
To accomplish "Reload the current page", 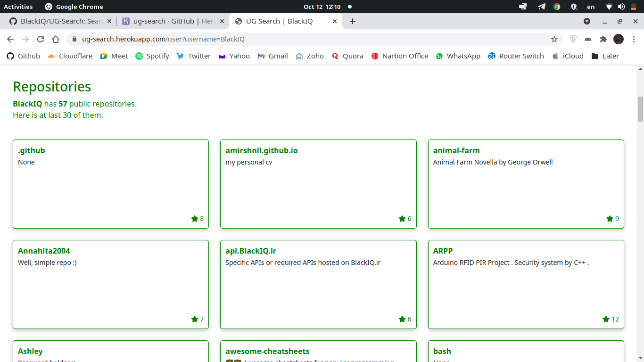I will (x=41, y=39).
